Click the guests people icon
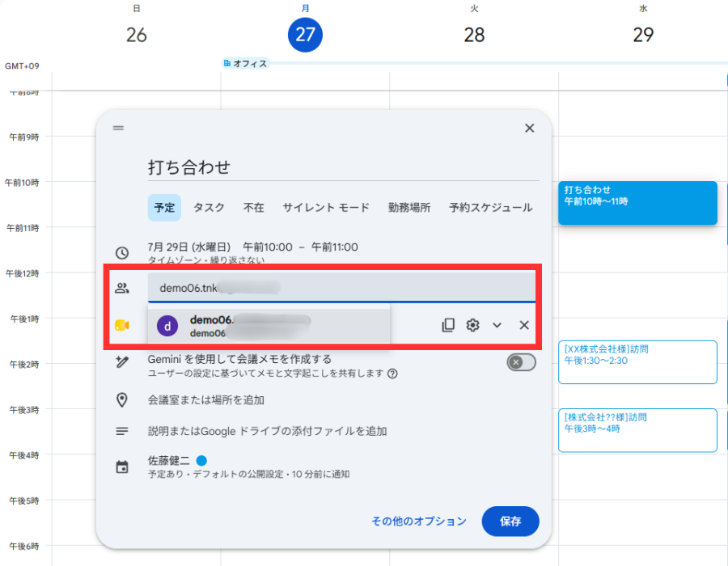The width and height of the screenshot is (728, 566). click(122, 288)
